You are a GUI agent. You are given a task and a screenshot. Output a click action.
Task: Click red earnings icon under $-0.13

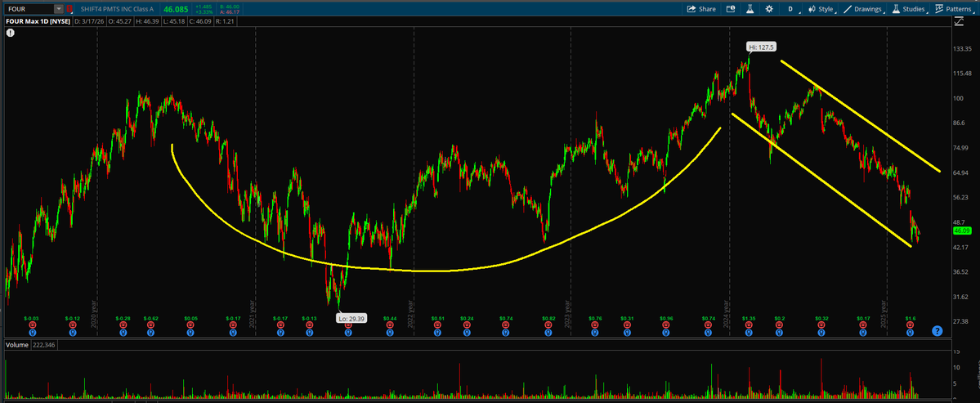pyautogui.click(x=310, y=325)
